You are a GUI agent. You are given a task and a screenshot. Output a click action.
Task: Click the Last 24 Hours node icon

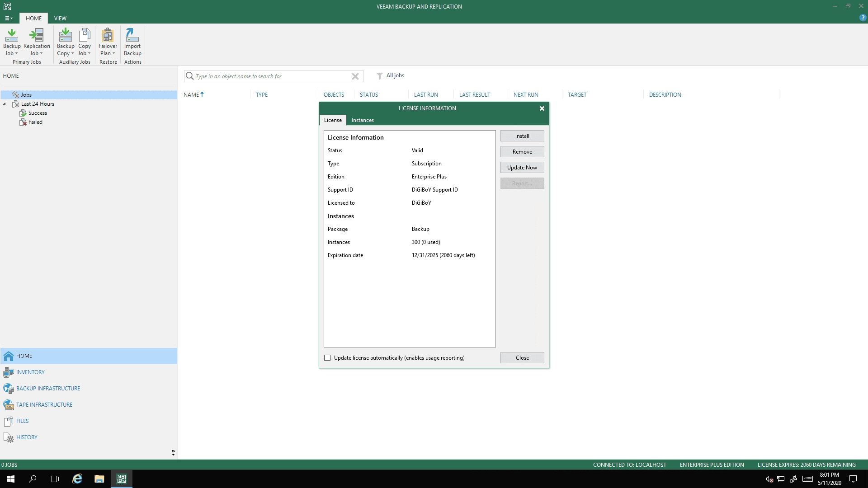pos(16,104)
